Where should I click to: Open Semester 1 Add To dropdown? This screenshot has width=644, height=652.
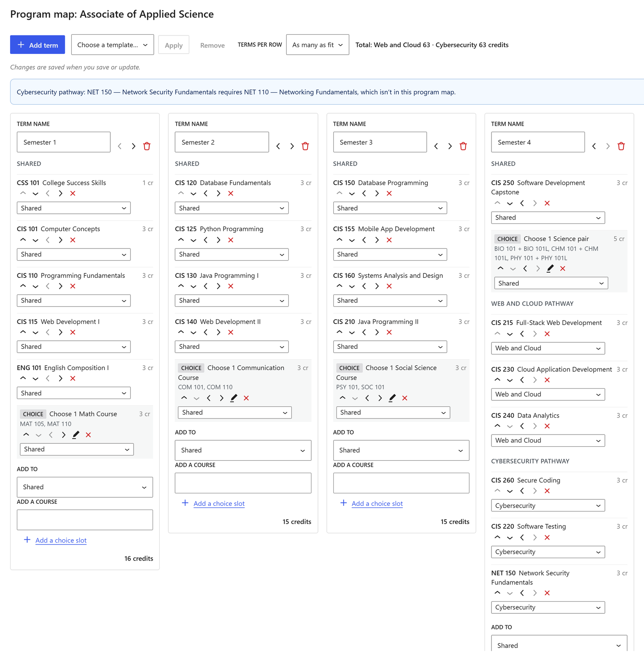[85, 487]
